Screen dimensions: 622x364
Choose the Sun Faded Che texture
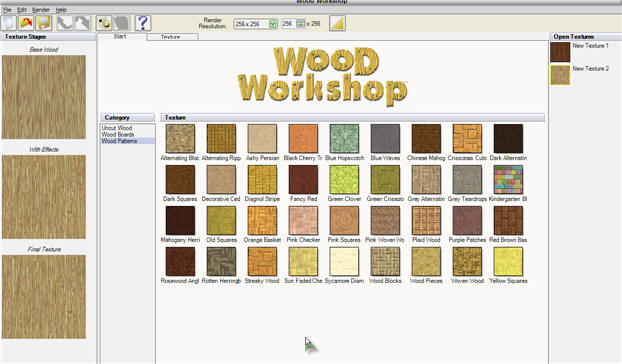303,262
